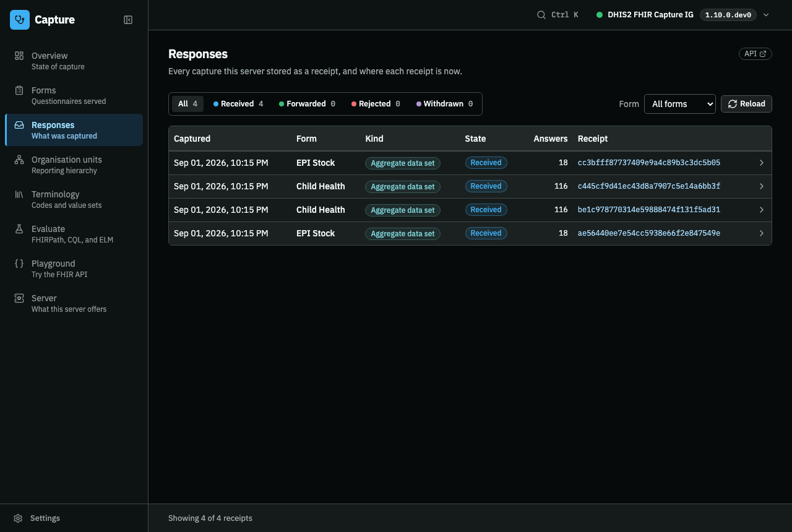Viewport: 792px width, 532px height.
Task: Click the Terminology library icon
Action: (x=19, y=194)
